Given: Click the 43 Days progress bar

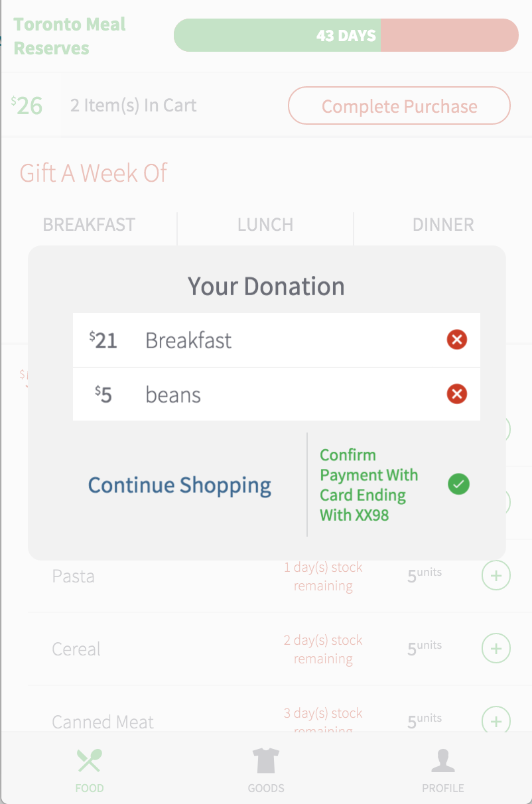Looking at the screenshot, I should [x=346, y=35].
